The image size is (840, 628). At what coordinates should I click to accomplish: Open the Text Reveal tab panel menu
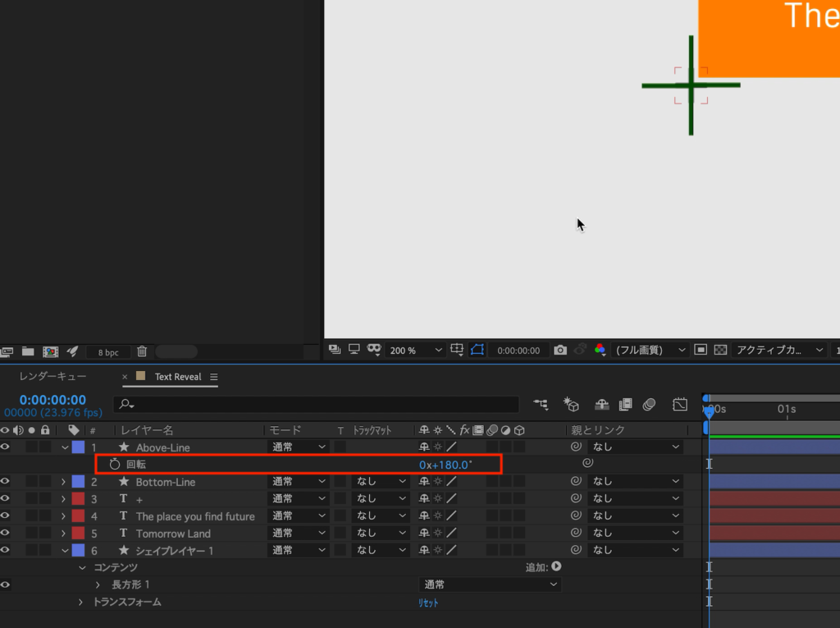click(214, 377)
